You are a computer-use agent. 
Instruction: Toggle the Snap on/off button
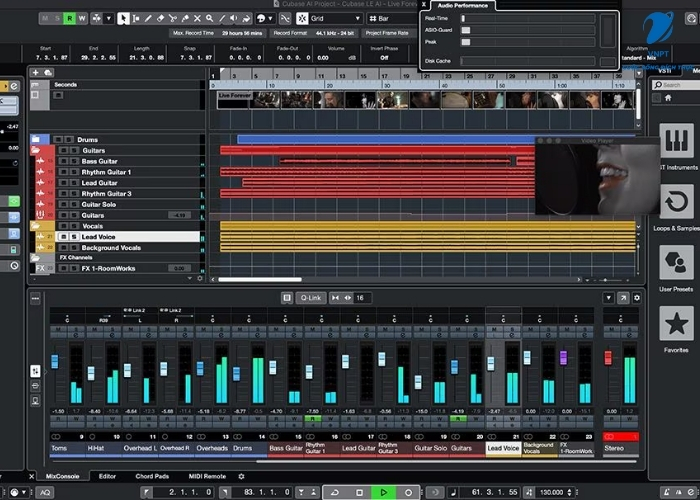(302, 18)
